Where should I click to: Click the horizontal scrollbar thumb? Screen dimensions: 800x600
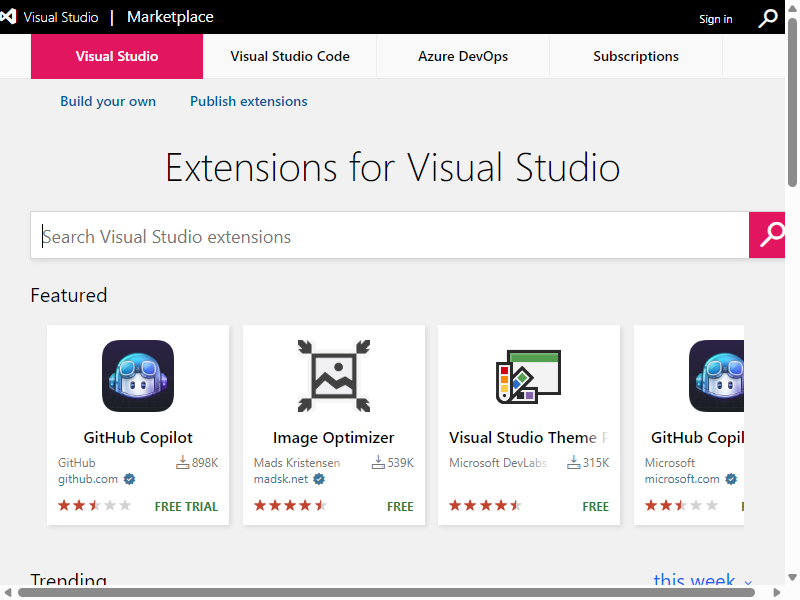pyautogui.click(x=386, y=592)
